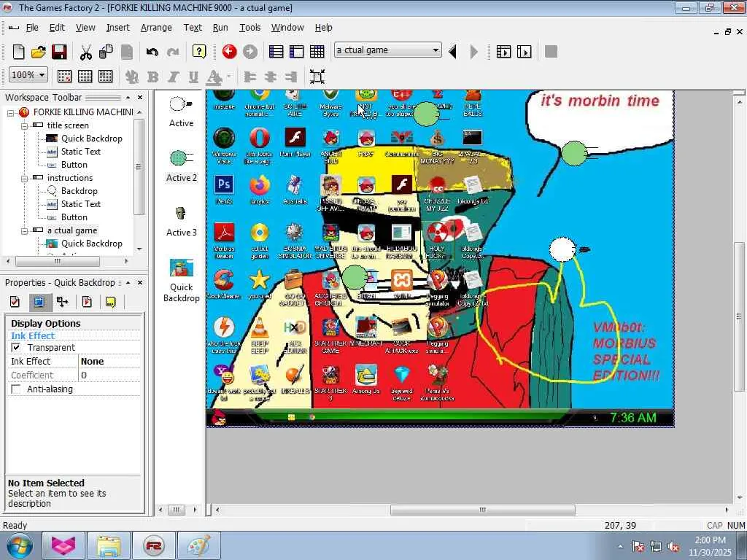The width and height of the screenshot is (747, 560).
Task: Open a file with the folder icon
Action: pyautogui.click(x=39, y=52)
